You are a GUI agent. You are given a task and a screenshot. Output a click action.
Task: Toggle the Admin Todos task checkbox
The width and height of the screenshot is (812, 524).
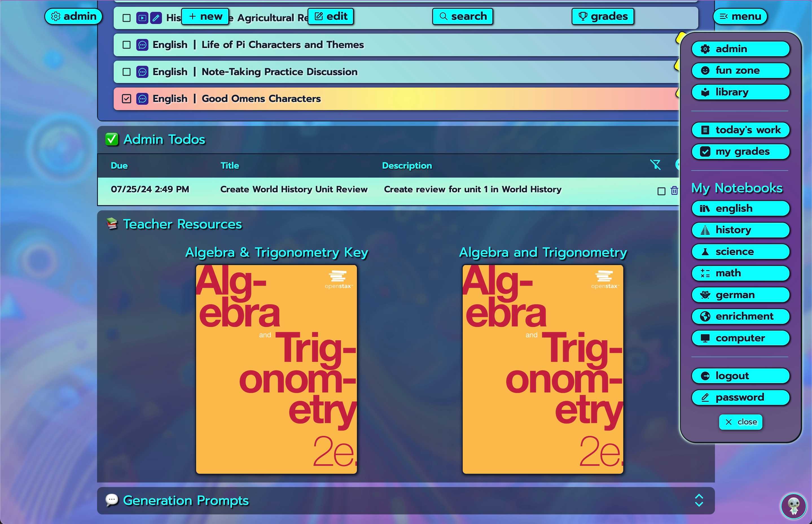(x=661, y=189)
